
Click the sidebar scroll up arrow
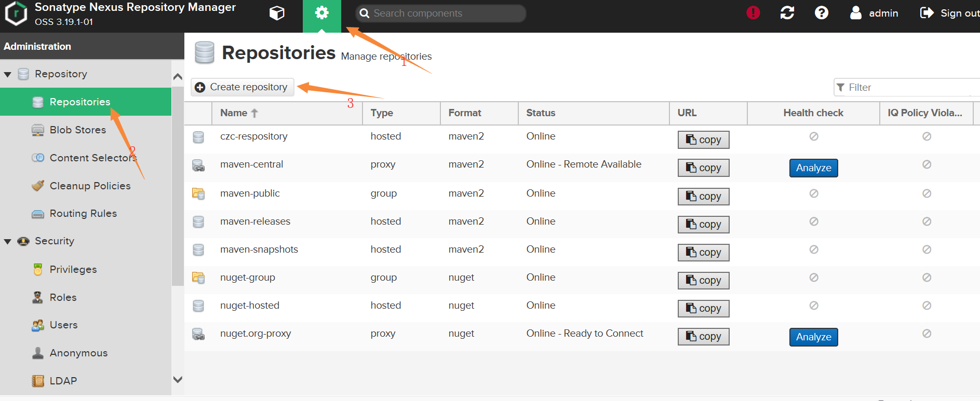pyautogui.click(x=178, y=77)
